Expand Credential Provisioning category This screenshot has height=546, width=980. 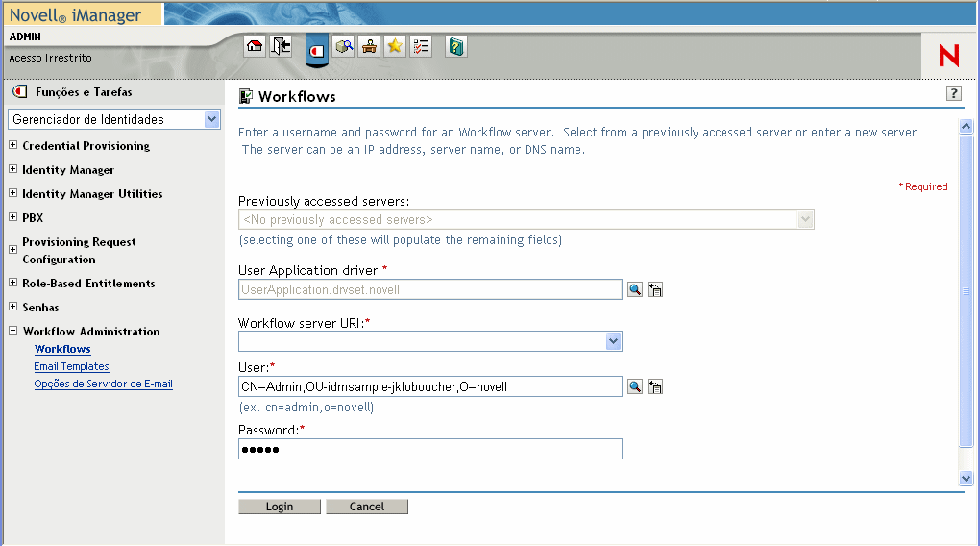pyautogui.click(x=12, y=145)
